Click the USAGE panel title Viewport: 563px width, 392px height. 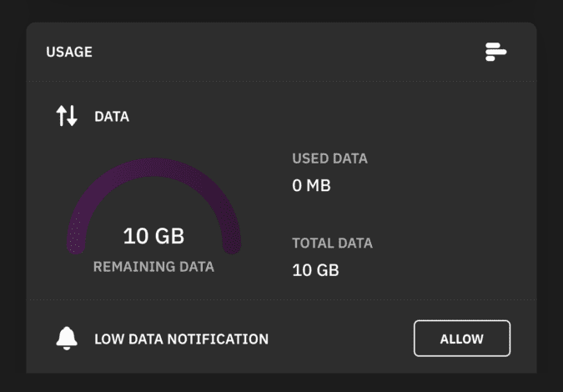pyautogui.click(x=69, y=52)
